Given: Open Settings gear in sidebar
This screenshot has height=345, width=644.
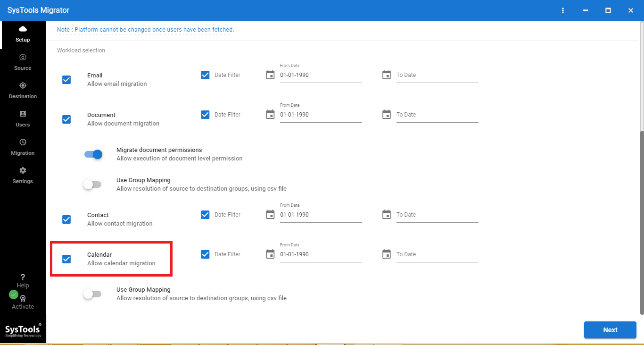Looking at the screenshot, I should [23, 170].
